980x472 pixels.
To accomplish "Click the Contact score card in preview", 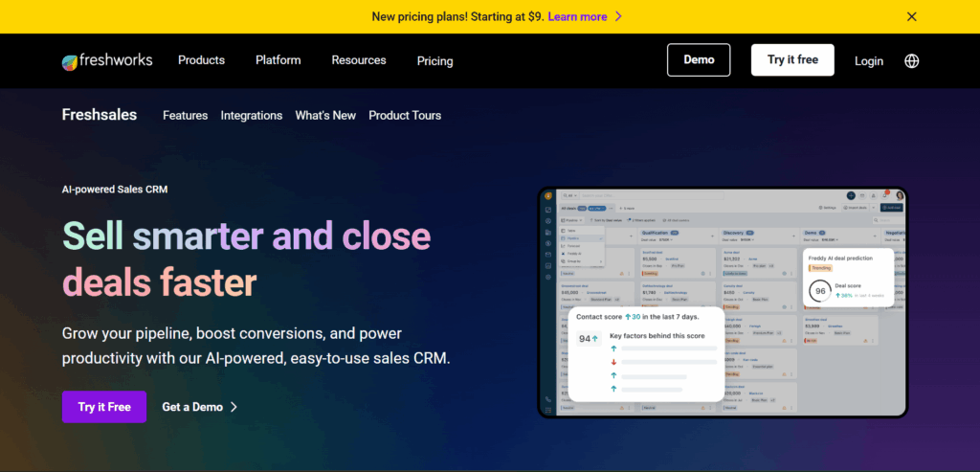I will coord(646,354).
